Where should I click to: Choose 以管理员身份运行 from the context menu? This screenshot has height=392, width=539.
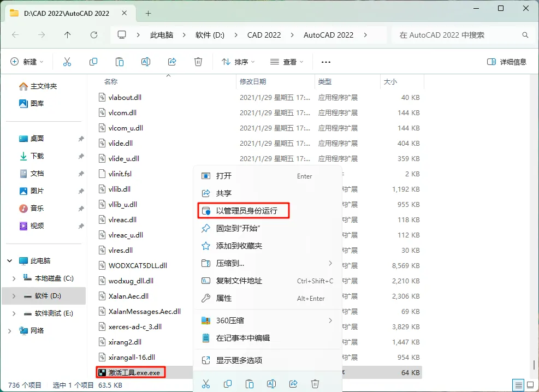[x=268, y=211]
